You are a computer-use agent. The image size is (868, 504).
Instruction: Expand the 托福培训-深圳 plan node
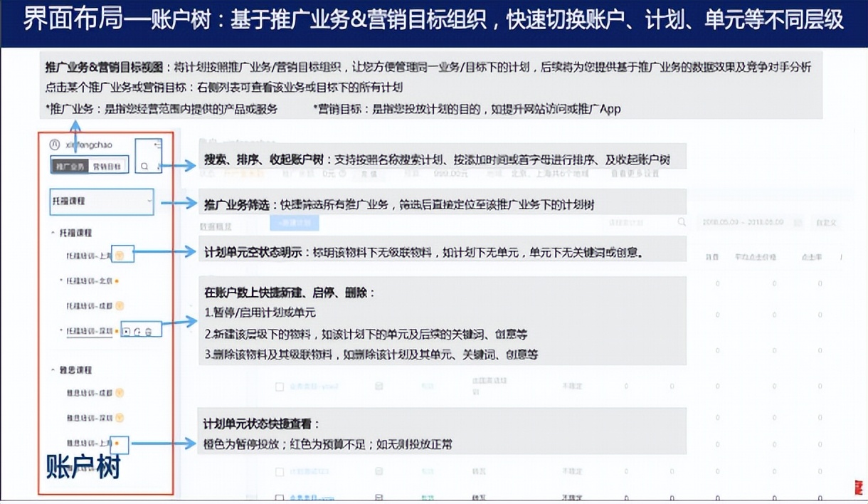[x=62, y=331]
